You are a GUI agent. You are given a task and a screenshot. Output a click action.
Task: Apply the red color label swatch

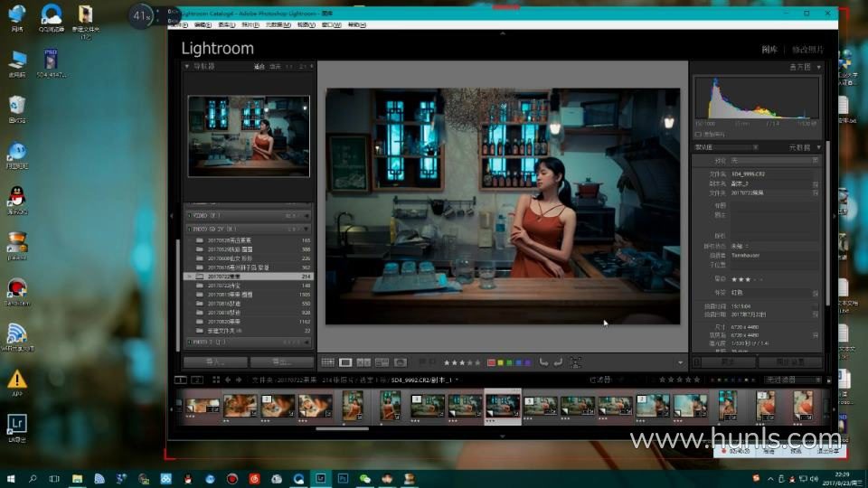click(491, 363)
